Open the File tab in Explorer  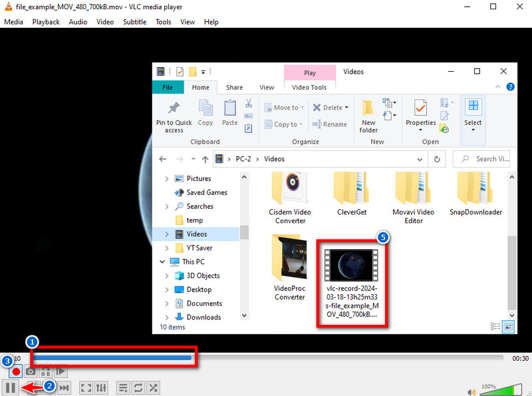pyautogui.click(x=168, y=87)
